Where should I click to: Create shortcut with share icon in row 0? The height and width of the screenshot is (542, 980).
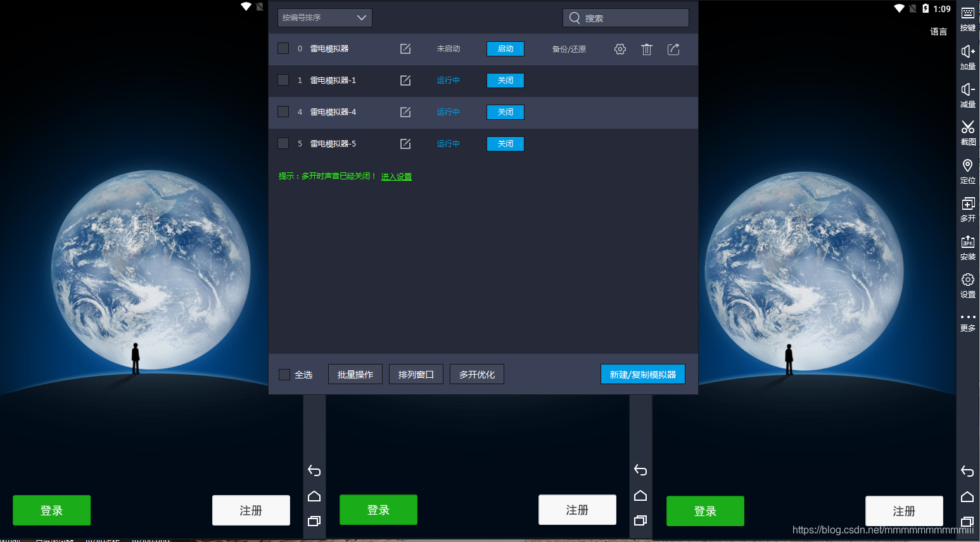tap(673, 49)
